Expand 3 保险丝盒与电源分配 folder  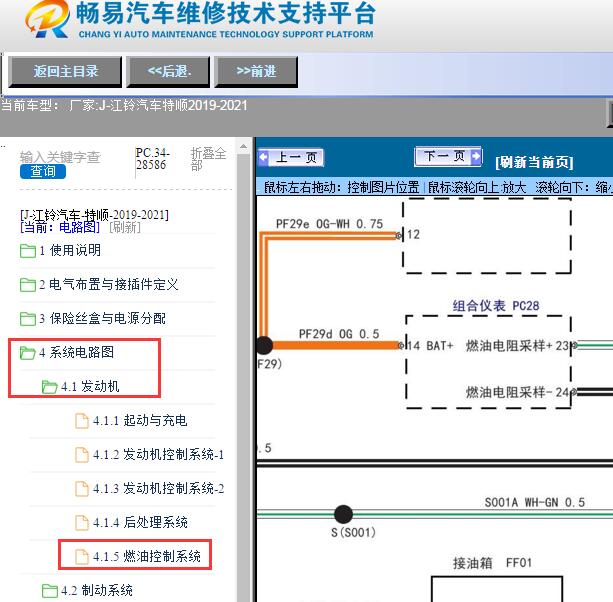[x=102, y=318]
